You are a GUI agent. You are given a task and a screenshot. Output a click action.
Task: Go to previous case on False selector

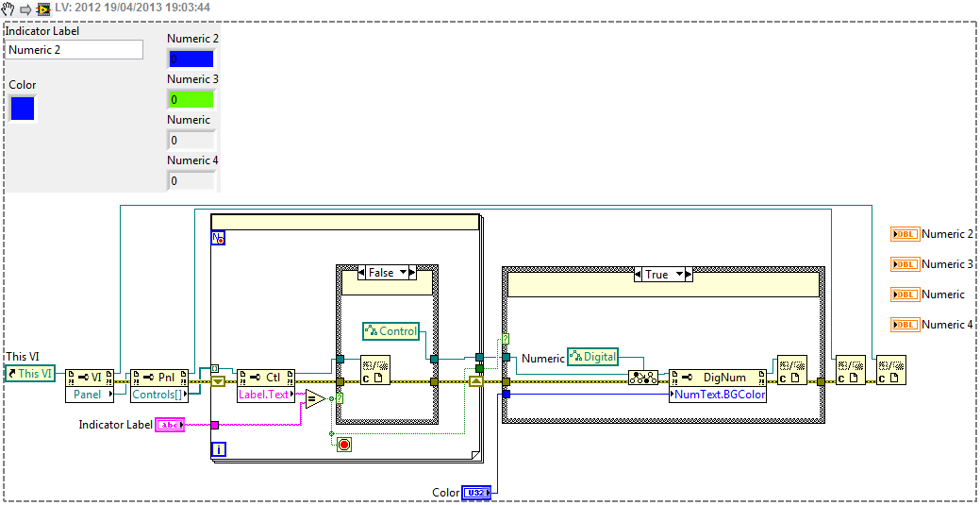click(361, 272)
